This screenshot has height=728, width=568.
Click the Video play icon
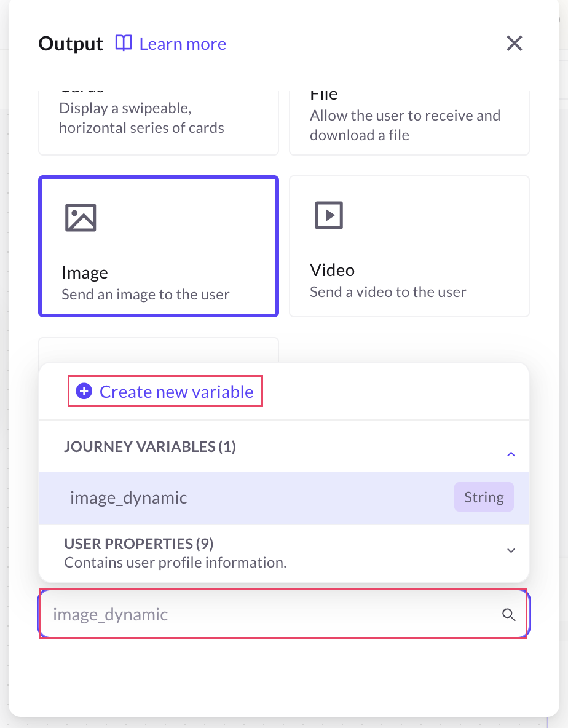328,216
